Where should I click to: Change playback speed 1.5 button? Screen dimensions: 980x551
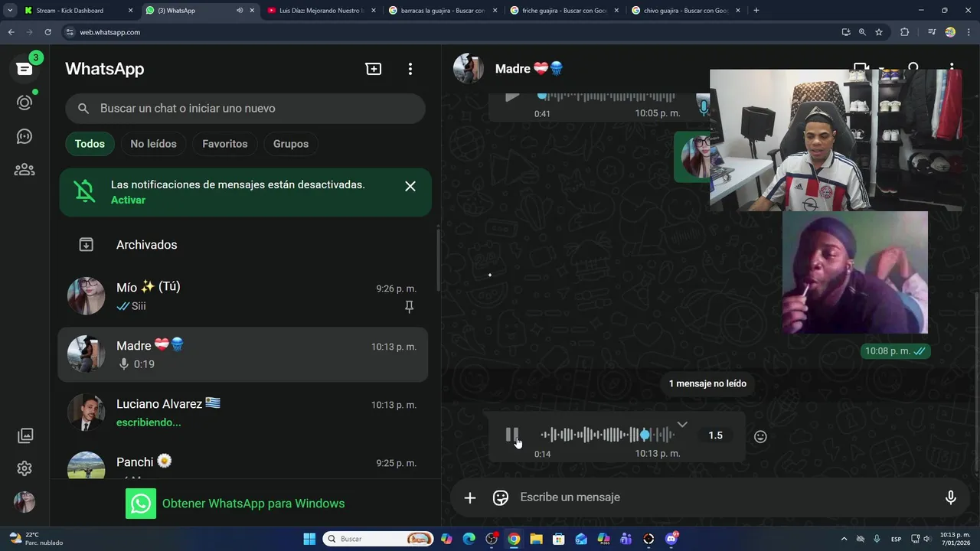point(715,435)
